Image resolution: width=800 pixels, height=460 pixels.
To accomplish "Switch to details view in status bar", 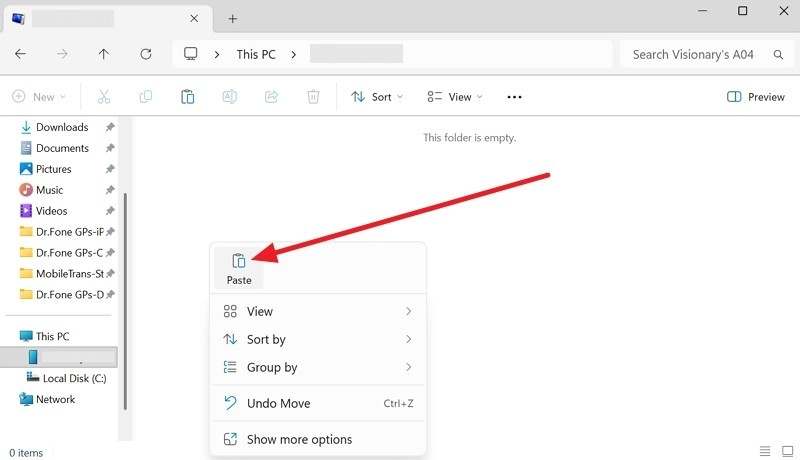I will coord(765,451).
